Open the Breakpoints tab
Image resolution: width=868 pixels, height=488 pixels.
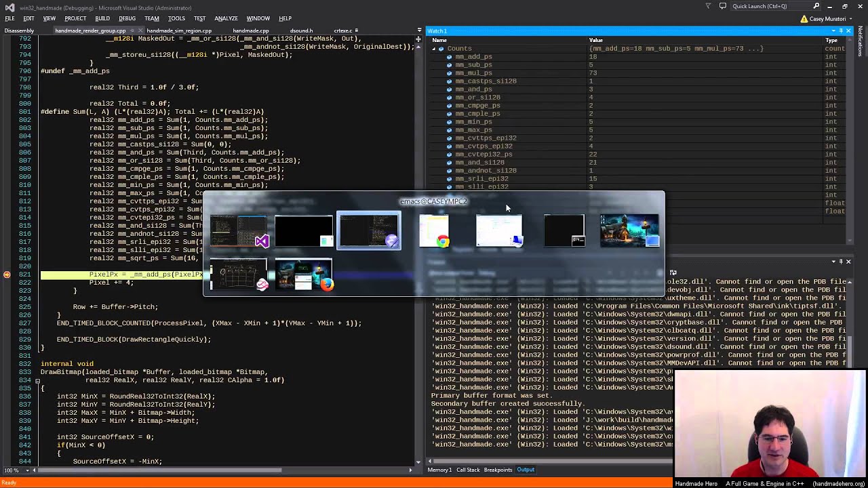tap(498, 470)
